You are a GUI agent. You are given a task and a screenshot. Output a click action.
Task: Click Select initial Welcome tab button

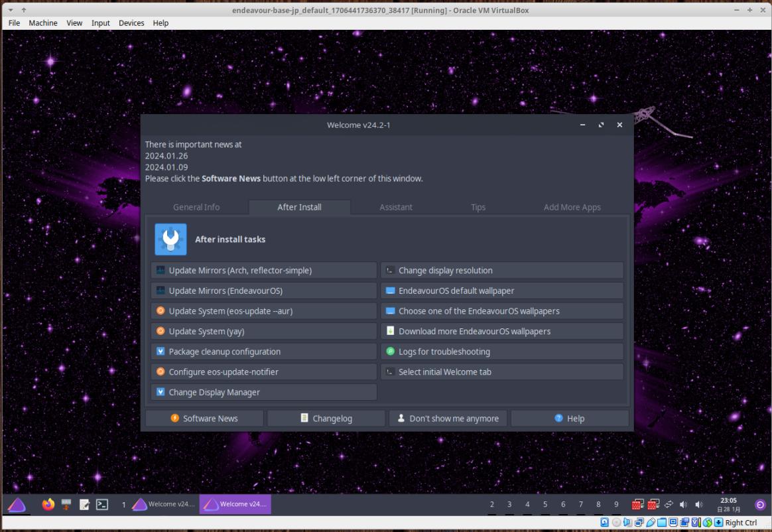(502, 372)
